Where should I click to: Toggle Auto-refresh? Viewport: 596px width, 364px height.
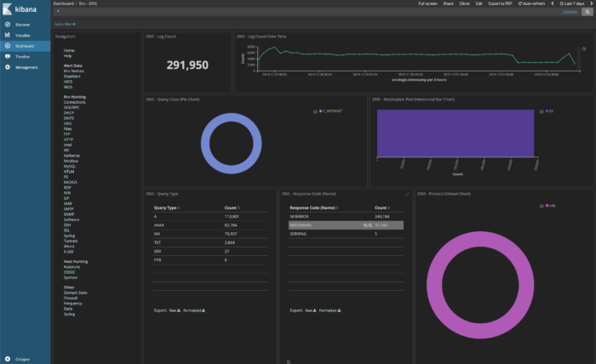pos(531,3)
